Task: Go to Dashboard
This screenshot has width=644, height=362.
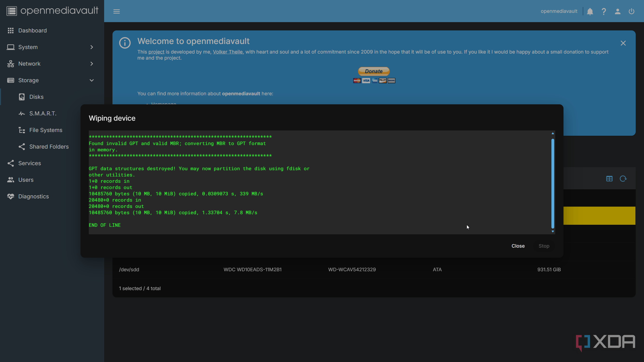Action: pyautogui.click(x=52, y=30)
